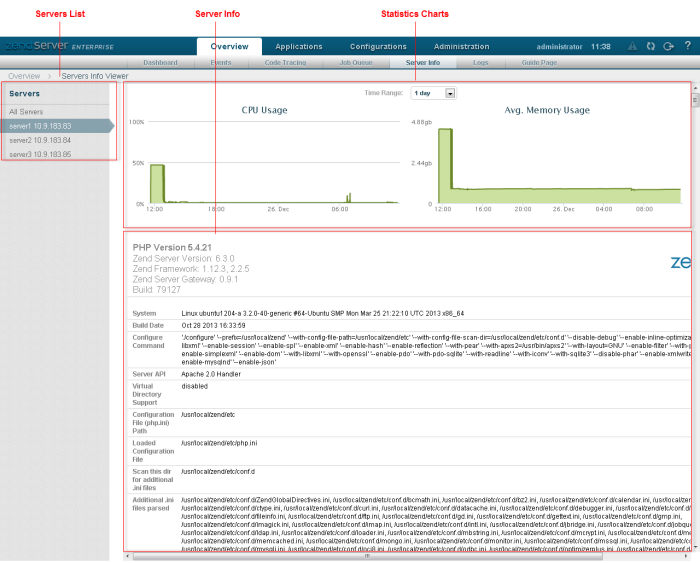Screen dimensions: 700x563
Task: Open the Time Range dropdown
Action: [433, 93]
